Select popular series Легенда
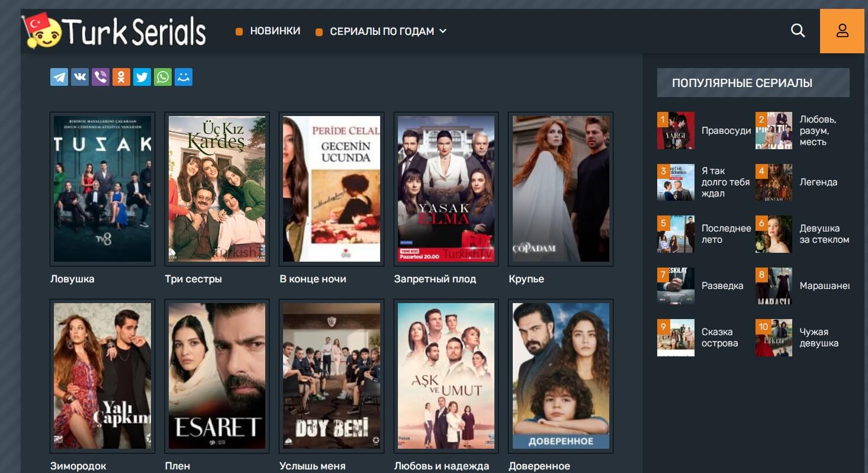 pyautogui.click(x=818, y=182)
